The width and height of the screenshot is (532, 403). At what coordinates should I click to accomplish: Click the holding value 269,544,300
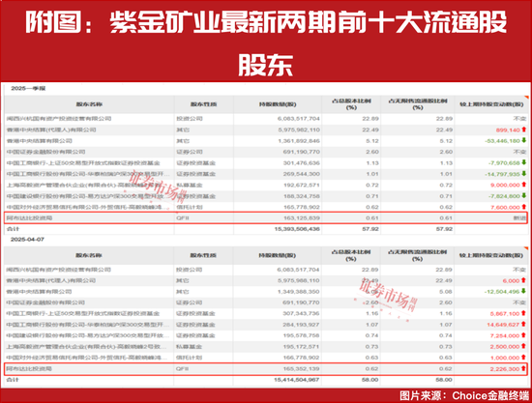302,174
